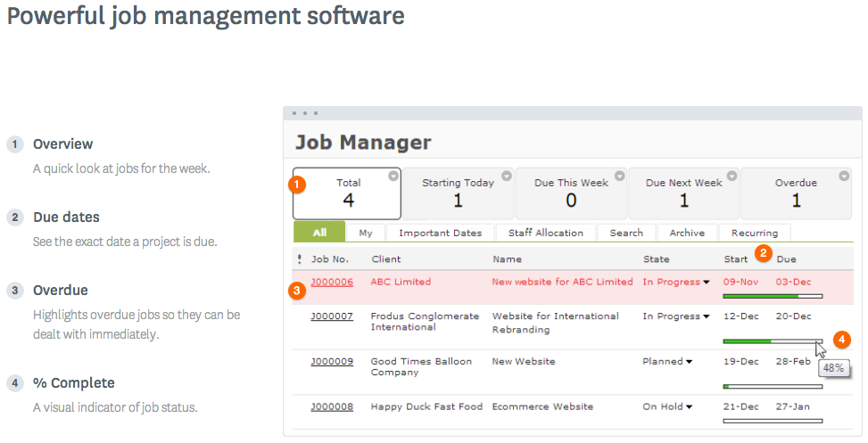Image resolution: width=868 pixels, height=443 pixels.
Task: Open State dropdown for job J000006
Action: pos(707,283)
